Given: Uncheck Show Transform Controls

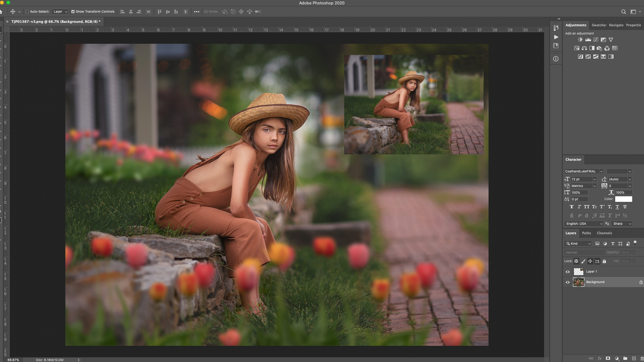Looking at the screenshot, I should click(x=73, y=12).
